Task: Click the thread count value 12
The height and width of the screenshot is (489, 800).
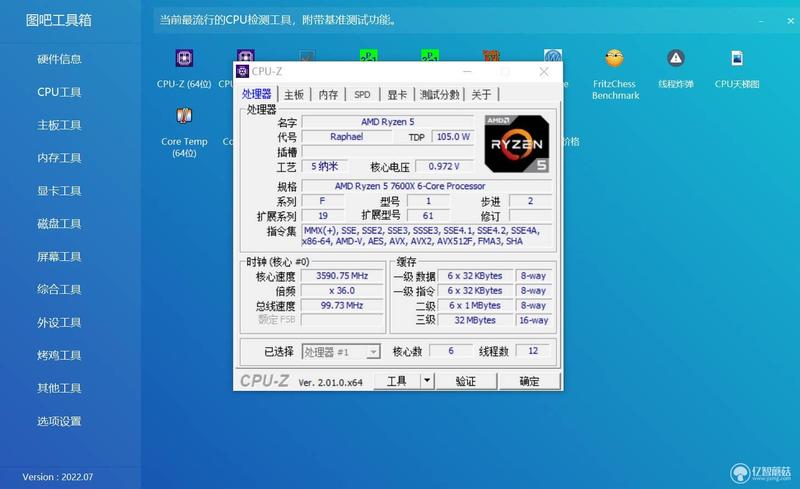Action: point(533,351)
